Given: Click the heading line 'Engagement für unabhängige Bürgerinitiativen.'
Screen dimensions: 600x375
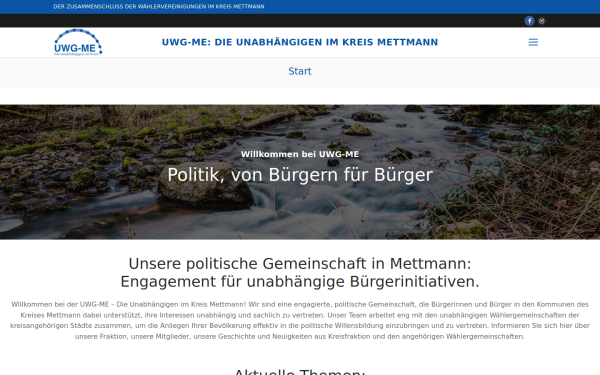Looking at the screenshot, I should point(300,282).
